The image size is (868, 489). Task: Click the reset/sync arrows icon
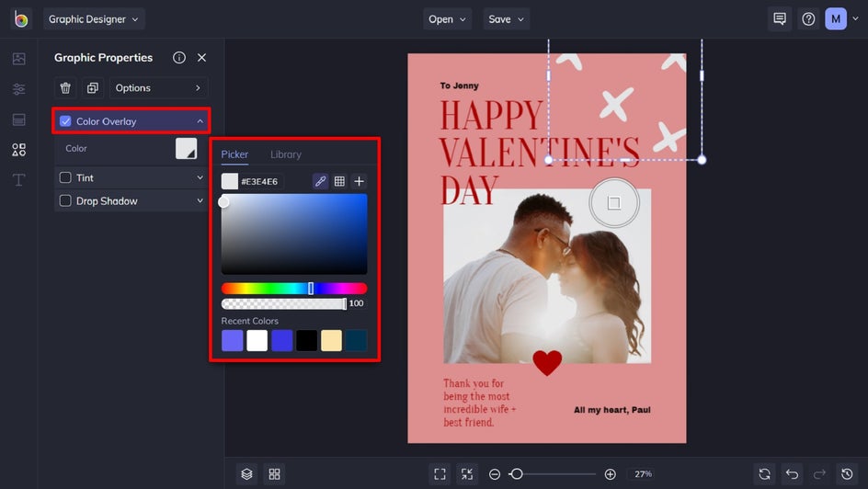pyautogui.click(x=764, y=474)
